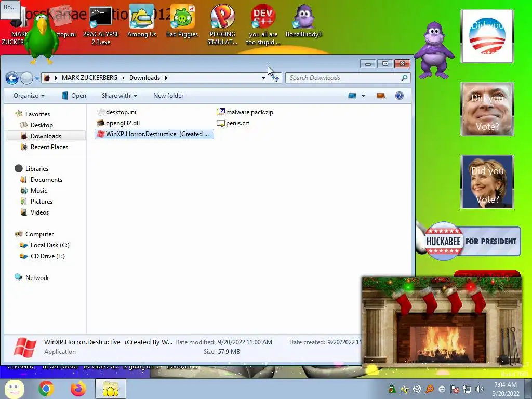The image size is (532, 399).
Task: Open Local Disk (C:)
Action: pos(49,245)
